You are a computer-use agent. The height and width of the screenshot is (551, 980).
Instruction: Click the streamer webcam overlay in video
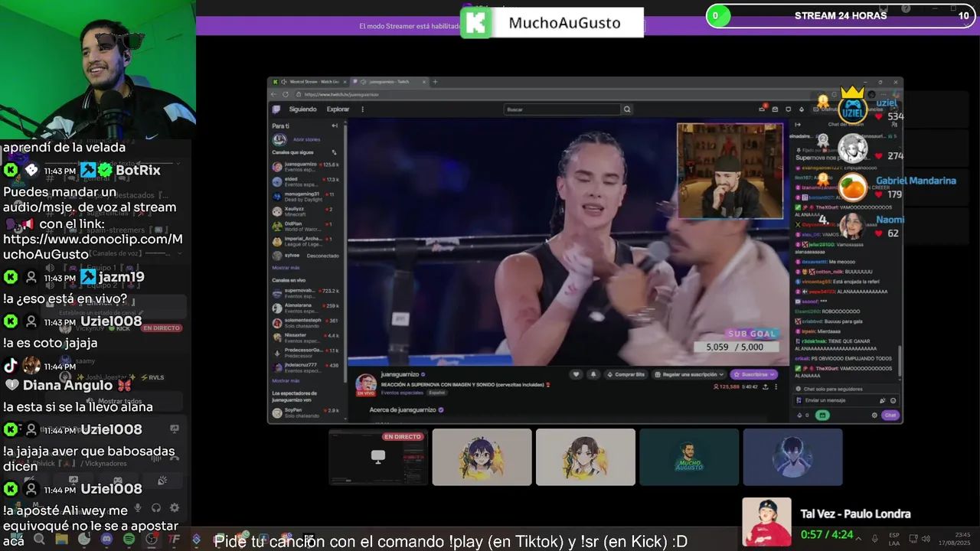pos(730,171)
